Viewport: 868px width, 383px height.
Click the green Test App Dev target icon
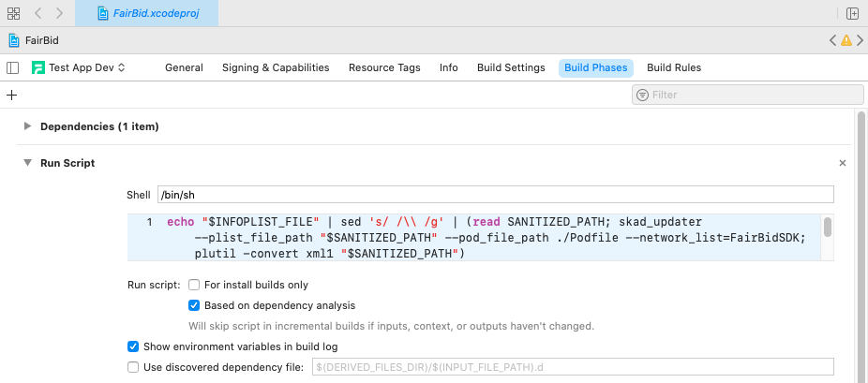(38, 68)
